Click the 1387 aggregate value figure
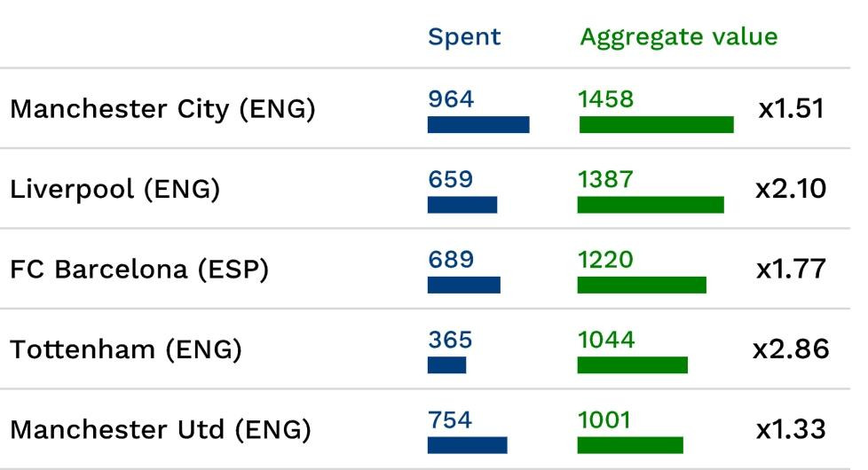 coord(605,179)
